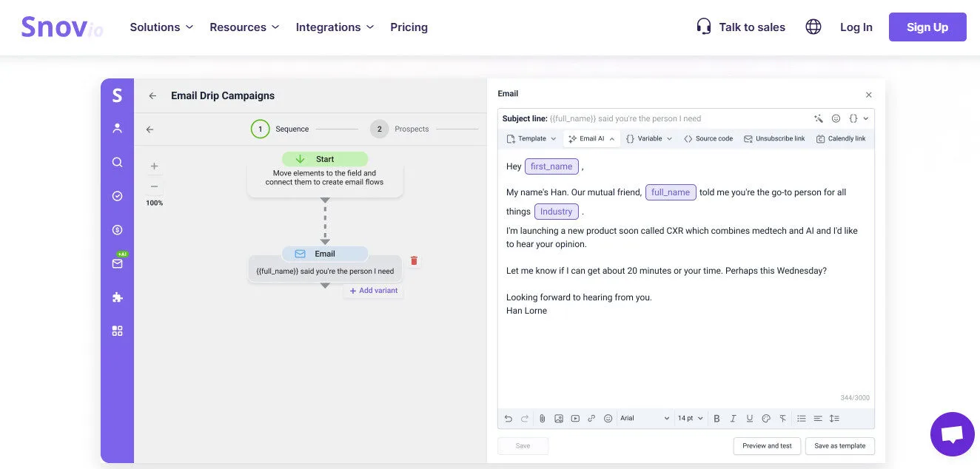Open the Arial font dropdown
The image size is (980, 469).
tap(644, 418)
